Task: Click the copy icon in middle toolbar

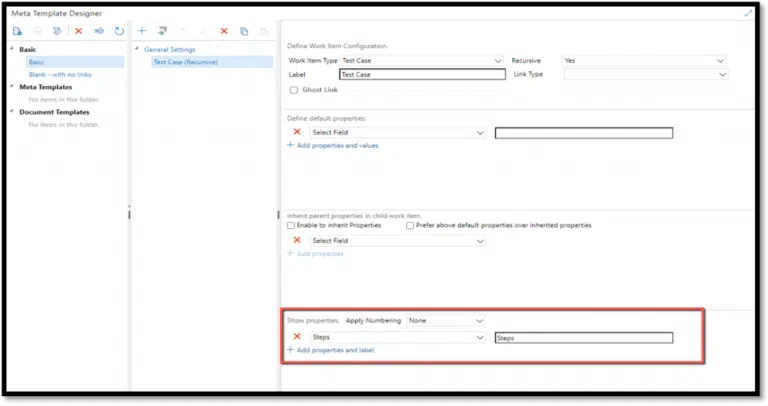Action: (244, 32)
